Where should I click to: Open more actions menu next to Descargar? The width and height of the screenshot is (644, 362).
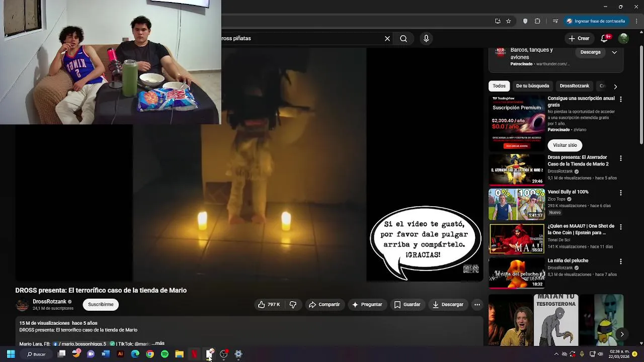477,305
